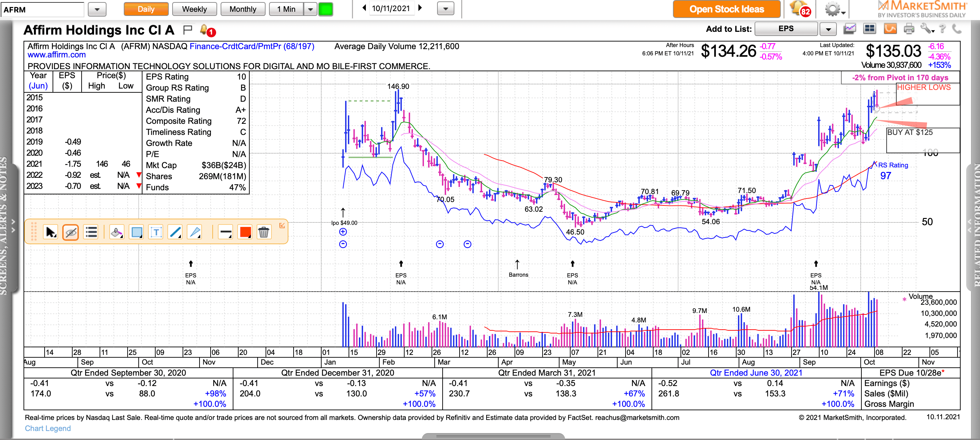Expand the symbol history dropdown
This screenshot has height=440, width=980.
(97, 10)
